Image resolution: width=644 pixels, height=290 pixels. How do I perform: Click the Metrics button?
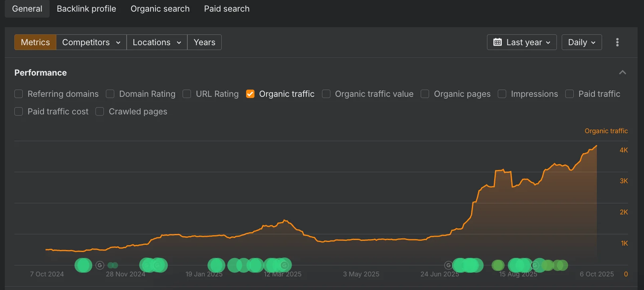coord(35,42)
